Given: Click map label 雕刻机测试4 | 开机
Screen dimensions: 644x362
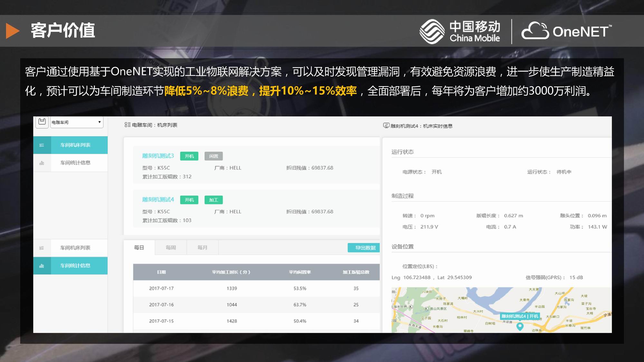Looking at the screenshot, I should click(520, 316).
